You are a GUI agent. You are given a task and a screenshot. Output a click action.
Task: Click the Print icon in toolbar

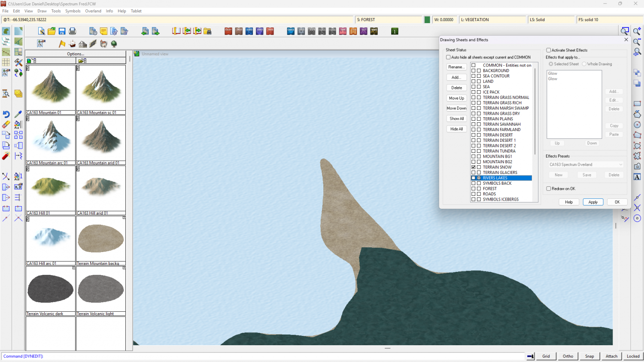point(73,31)
